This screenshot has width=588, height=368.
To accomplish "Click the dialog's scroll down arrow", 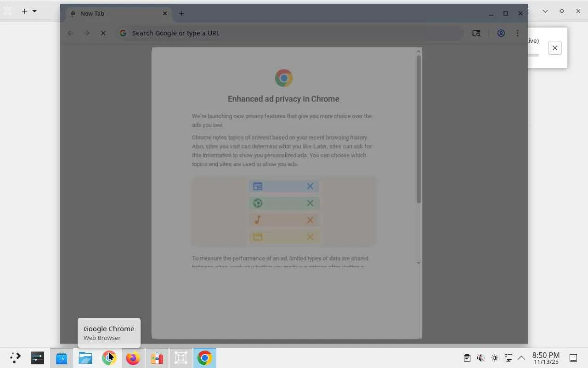I will (x=418, y=263).
